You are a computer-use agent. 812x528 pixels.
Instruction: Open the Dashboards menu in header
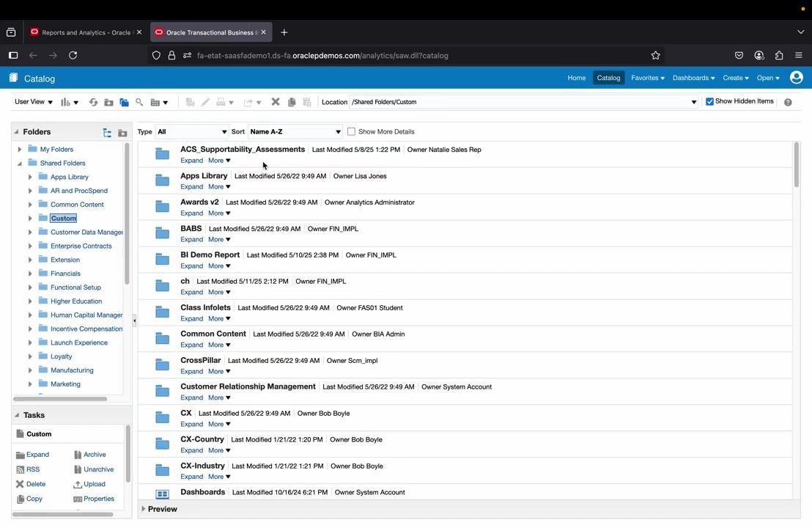(693, 78)
